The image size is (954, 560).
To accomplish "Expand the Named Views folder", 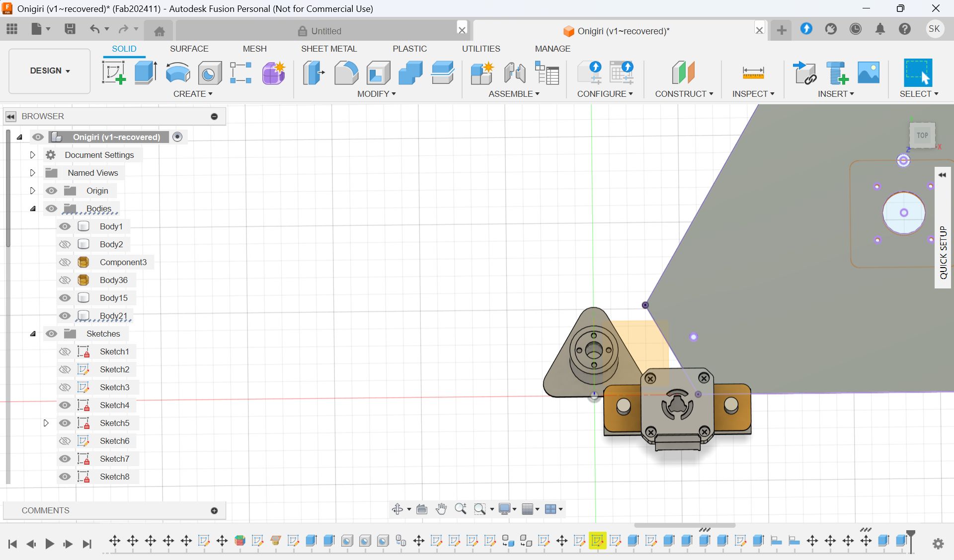I will coord(32,173).
